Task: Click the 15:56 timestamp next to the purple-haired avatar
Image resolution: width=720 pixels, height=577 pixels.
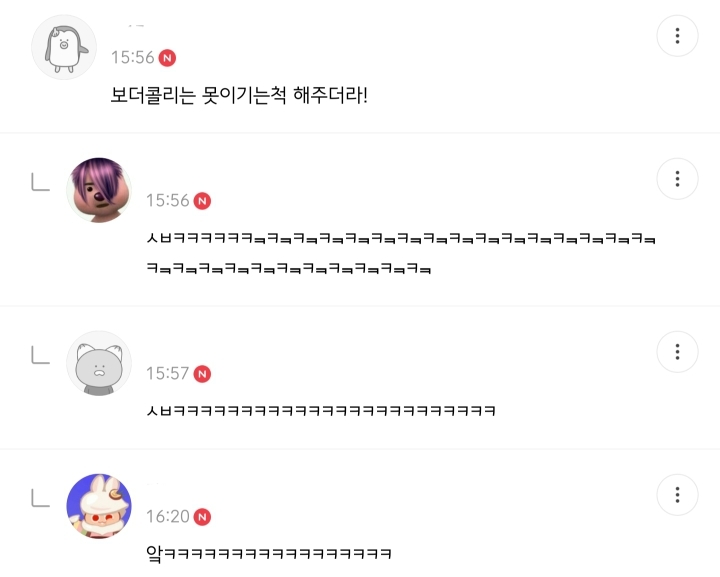Action: coord(167,201)
